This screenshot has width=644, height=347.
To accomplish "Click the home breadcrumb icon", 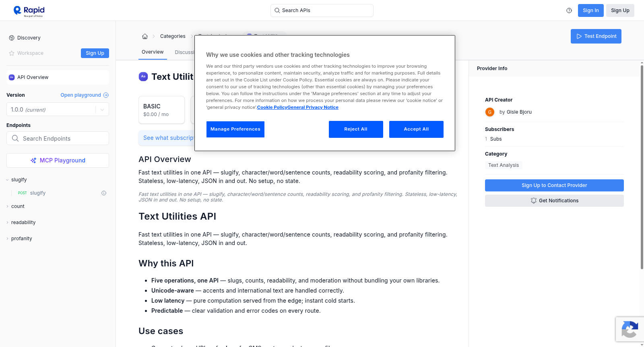I will click(x=145, y=36).
